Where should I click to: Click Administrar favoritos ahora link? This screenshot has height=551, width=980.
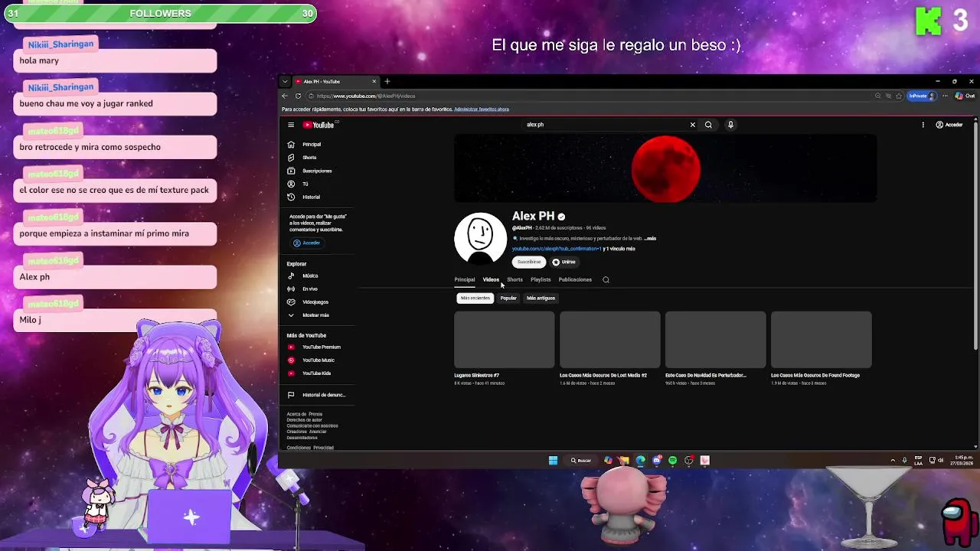pos(482,109)
